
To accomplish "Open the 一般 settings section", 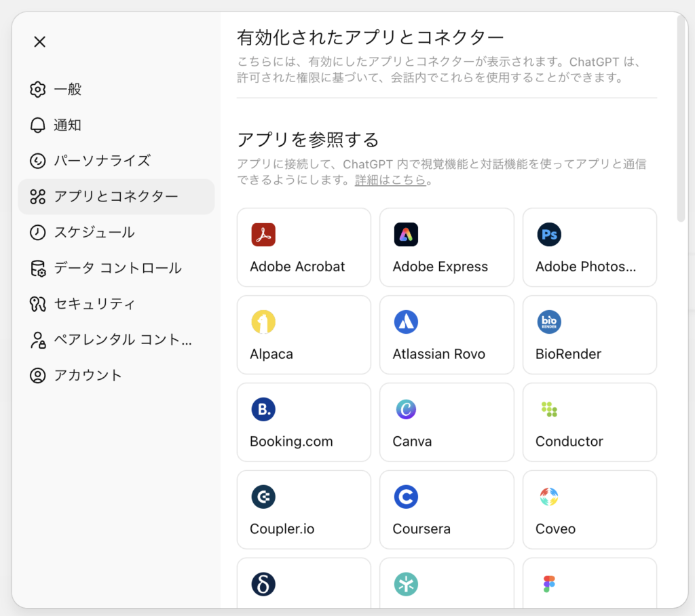I will click(68, 90).
